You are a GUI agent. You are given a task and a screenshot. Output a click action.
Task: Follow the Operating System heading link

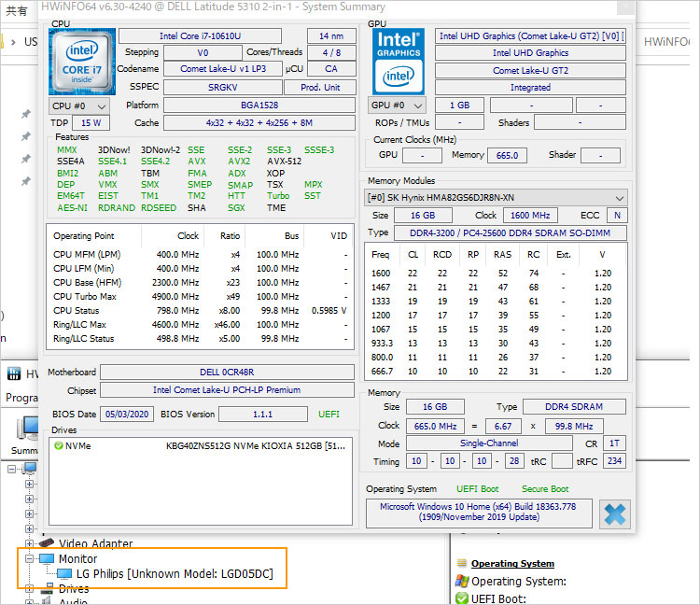point(512,564)
